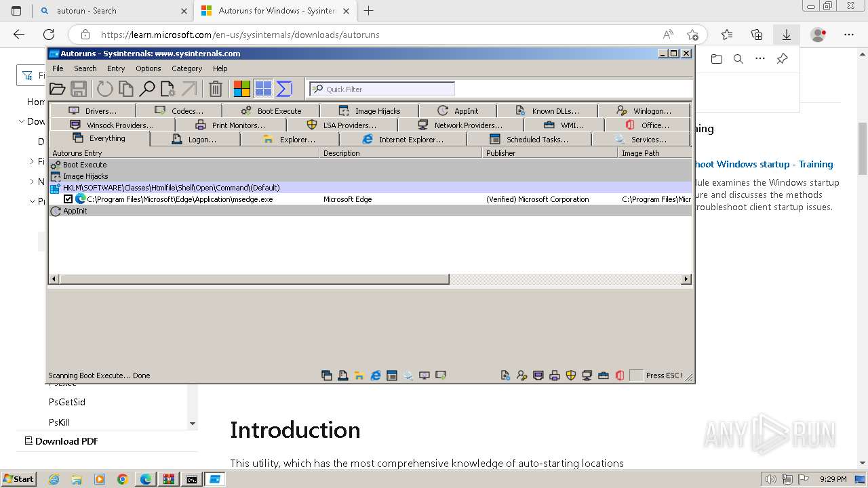
Task: Select the HKLM Htmlfile Shell Open Command row
Action: pos(370,188)
